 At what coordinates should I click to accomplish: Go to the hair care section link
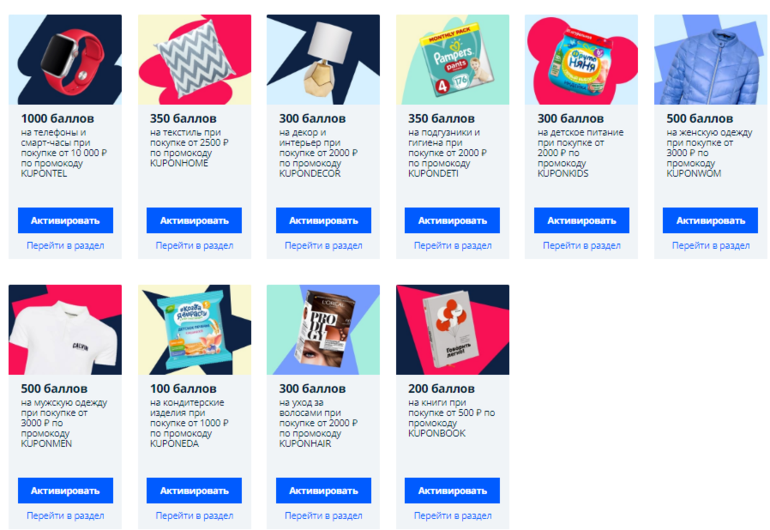(x=323, y=515)
